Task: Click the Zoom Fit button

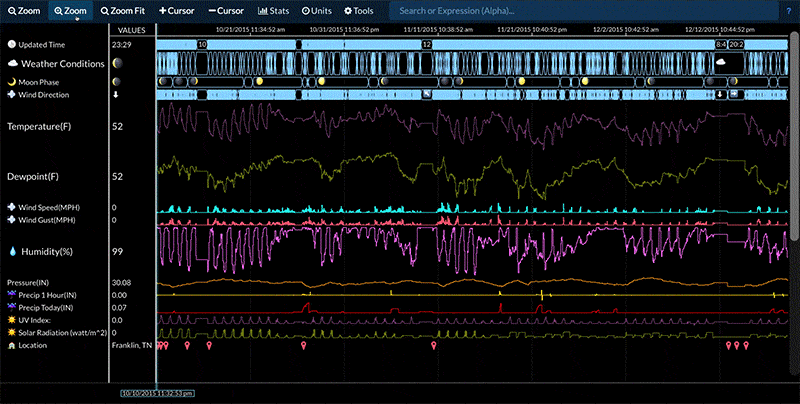Action: (x=123, y=11)
